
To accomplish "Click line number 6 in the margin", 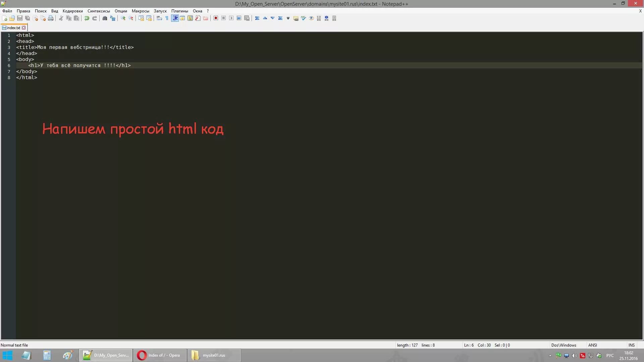I will pyautogui.click(x=9, y=66).
